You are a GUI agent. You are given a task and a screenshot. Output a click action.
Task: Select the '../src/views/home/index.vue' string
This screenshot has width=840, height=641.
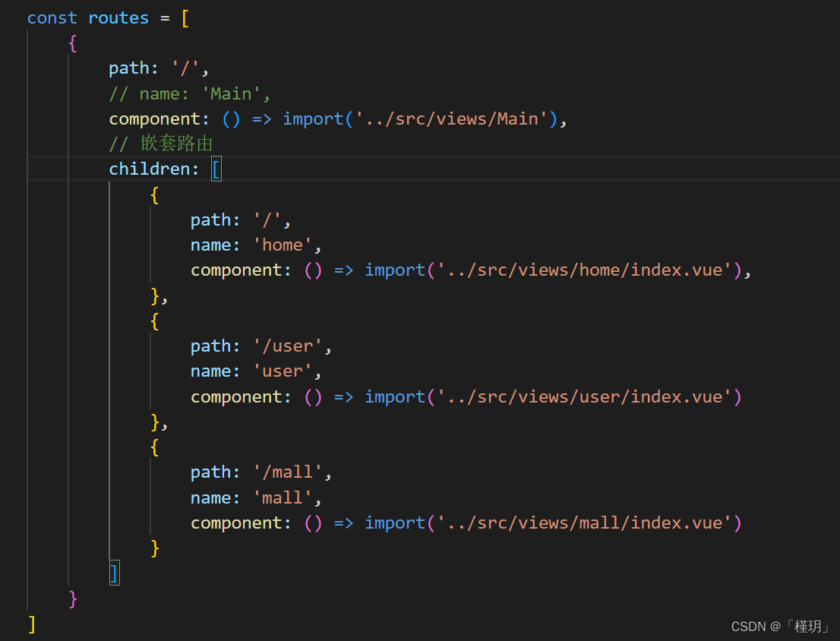[585, 270]
